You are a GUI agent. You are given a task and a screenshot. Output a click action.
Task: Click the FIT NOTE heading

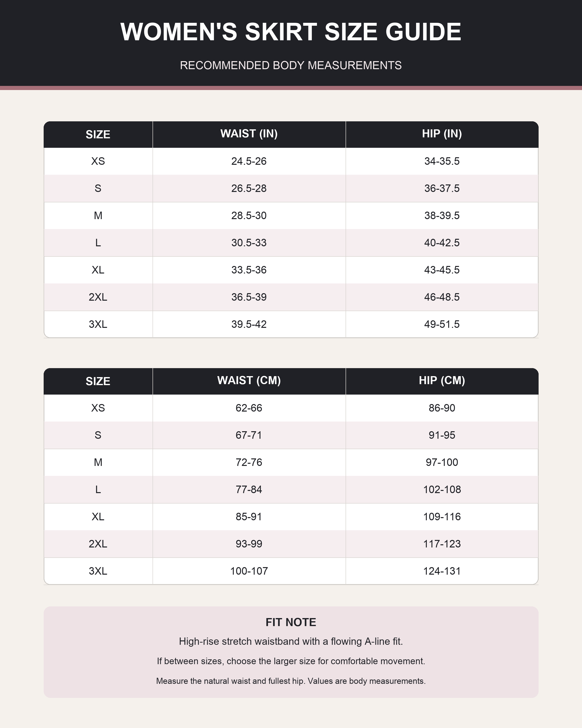pos(291,622)
